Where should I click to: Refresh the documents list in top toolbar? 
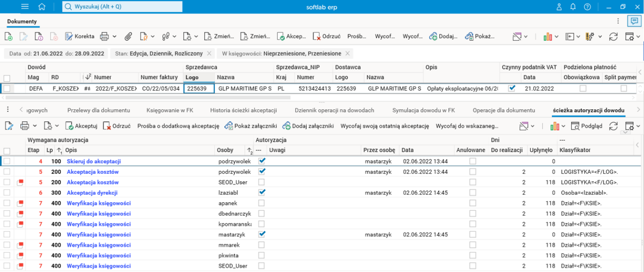[613, 36]
